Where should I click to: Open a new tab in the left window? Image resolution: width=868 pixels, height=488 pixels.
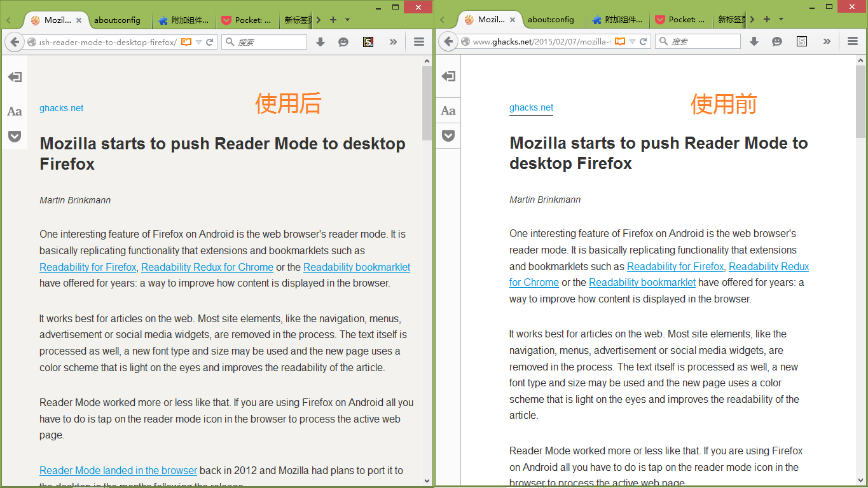point(333,20)
